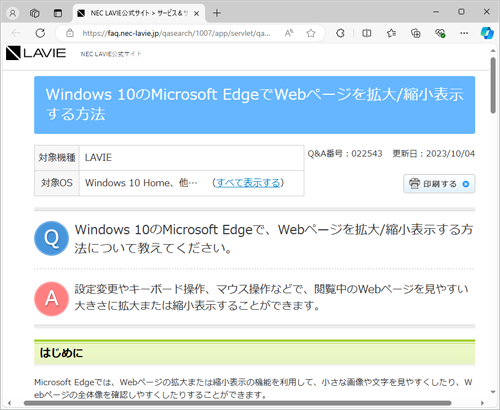This screenshot has width=500, height=410.
Task: Open the Extensions icon
Action: coord(340,33)
